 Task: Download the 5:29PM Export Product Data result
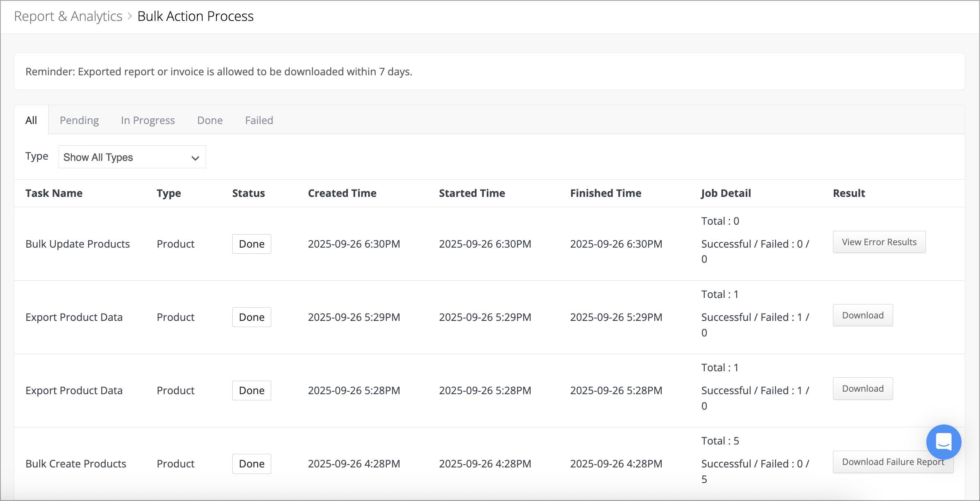click(x=863, y=315)
